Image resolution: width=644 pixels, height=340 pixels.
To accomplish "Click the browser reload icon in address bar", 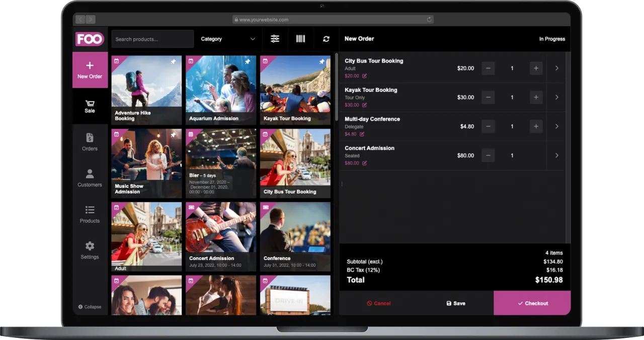I will click(429, 20).
